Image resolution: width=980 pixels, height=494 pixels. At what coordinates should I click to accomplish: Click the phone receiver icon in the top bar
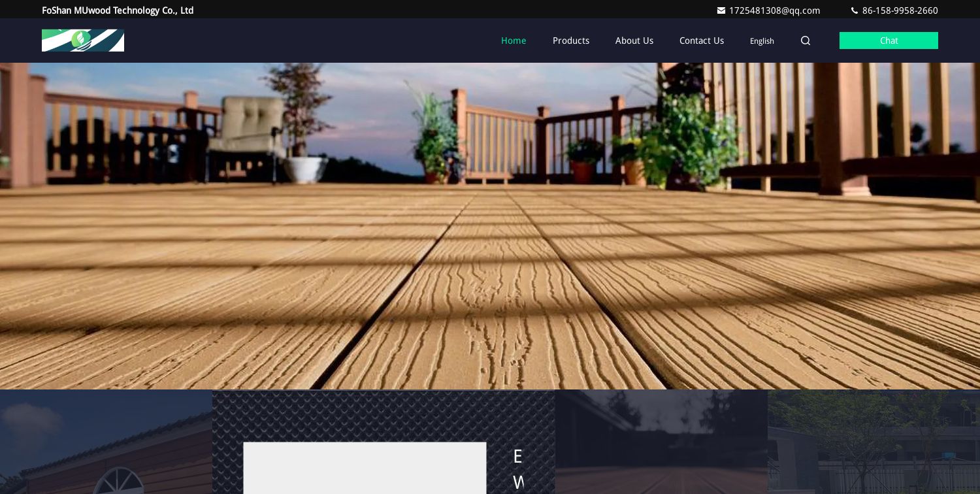point(855,10)
